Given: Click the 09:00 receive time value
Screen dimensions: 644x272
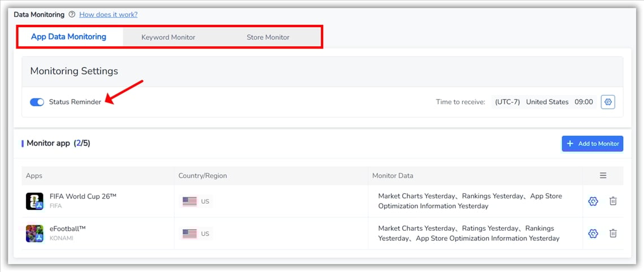Looking at the screenshot, I should (584, 102).
